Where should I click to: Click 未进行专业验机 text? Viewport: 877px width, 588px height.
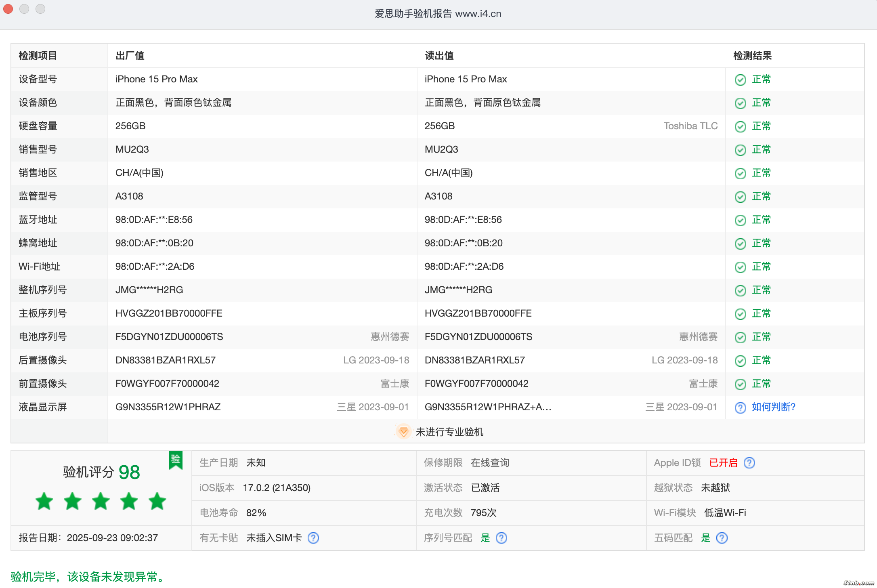(x=449, y=432)
